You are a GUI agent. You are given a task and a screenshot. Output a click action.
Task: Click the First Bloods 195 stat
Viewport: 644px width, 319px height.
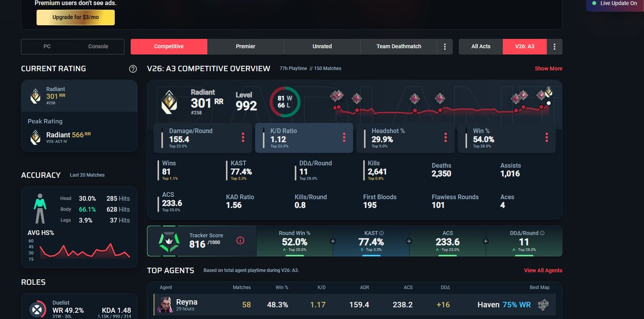click(x=379, y=201)
